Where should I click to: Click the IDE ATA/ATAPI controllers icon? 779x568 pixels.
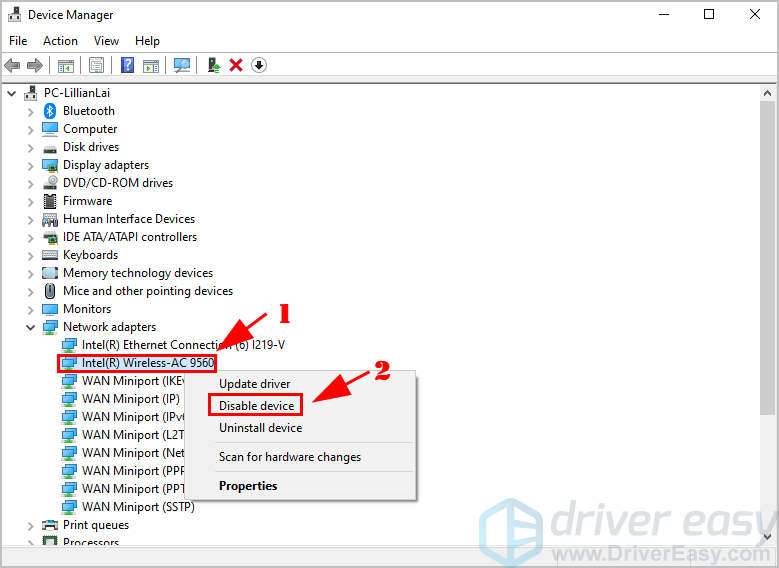point(50,238)
